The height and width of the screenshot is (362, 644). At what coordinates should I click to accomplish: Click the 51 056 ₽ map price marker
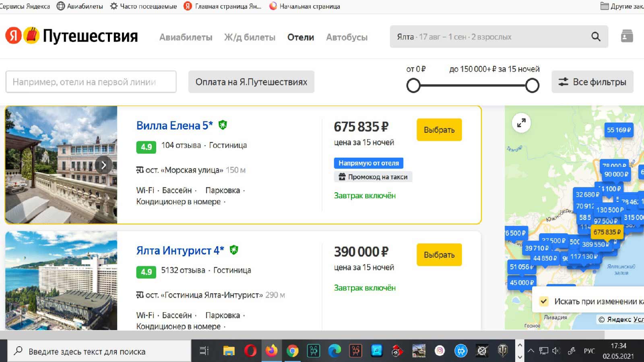click(521, 267)
